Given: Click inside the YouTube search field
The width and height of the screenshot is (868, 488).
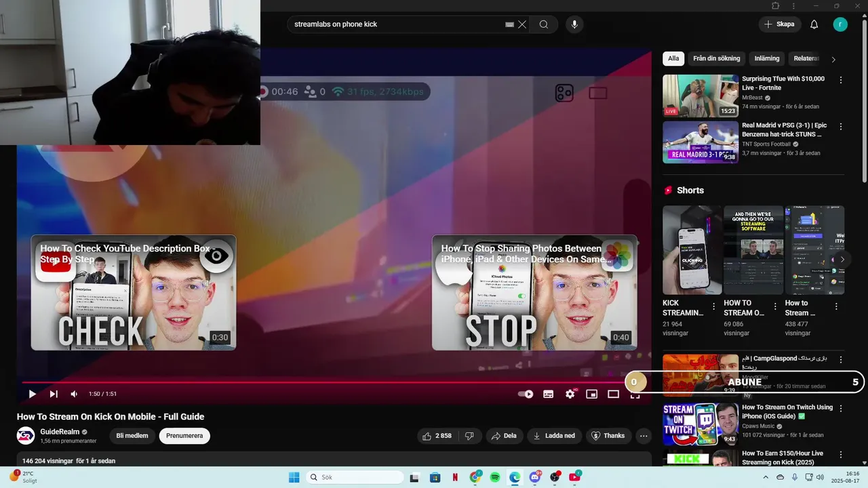Looking at the screenshot, I should coord(397,24).
